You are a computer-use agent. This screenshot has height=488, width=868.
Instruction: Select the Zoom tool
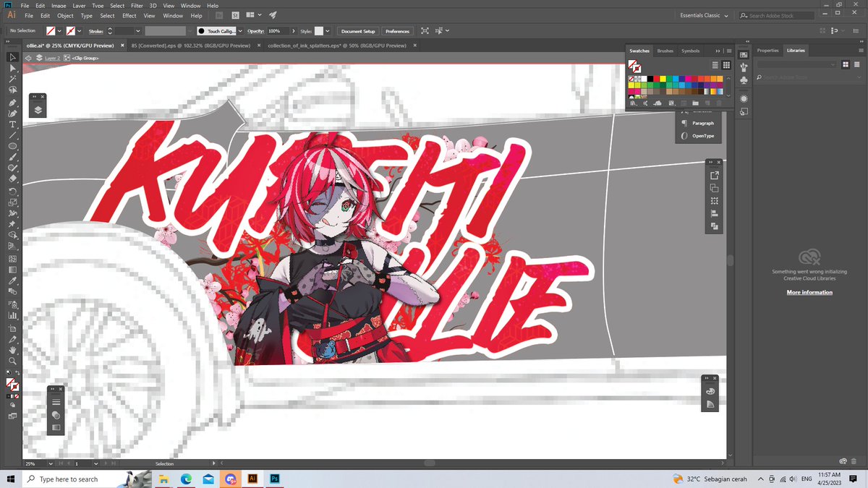[12, 360]
